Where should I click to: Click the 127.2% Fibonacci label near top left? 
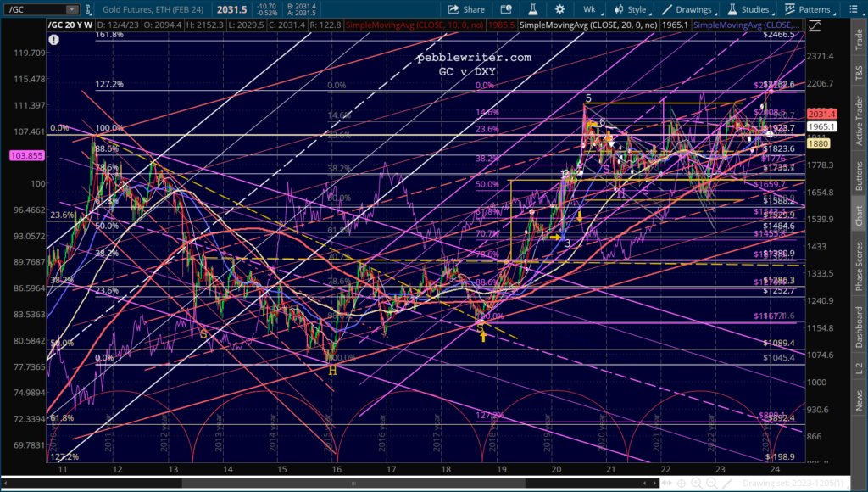(x=109, y=84)
